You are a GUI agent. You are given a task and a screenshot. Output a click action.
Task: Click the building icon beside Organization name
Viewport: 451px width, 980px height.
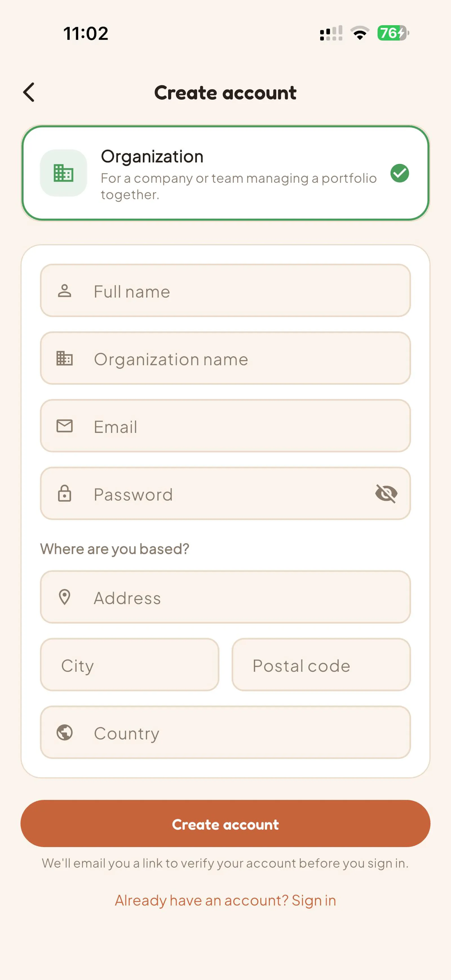pos(65,358)
